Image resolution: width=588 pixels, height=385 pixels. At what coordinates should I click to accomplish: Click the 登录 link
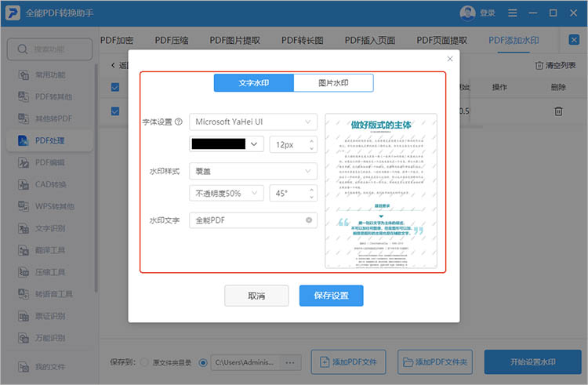[x=488, y=13]
